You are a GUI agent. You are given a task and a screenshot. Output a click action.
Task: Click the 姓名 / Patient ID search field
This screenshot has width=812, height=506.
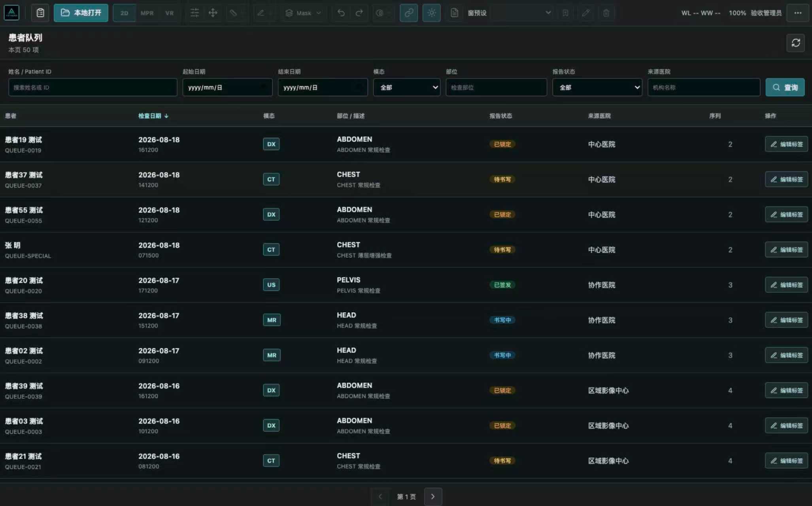point(93,87)
